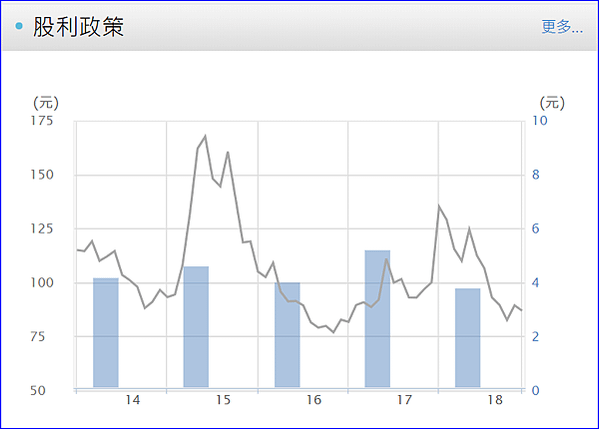The height and width of the screenshot is (429, 599).
Task: Click the x-axis label 15
Action: 223,400
